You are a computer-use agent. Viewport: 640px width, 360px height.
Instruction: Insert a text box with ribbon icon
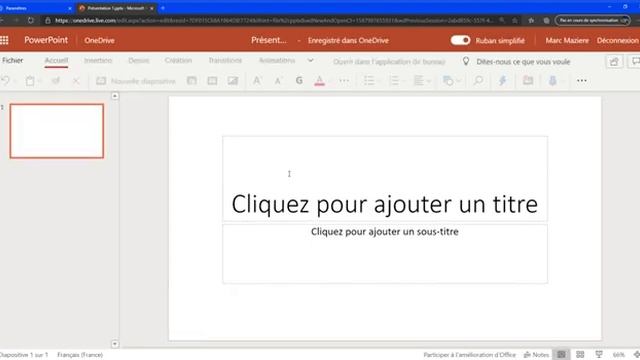click(212, 81)
